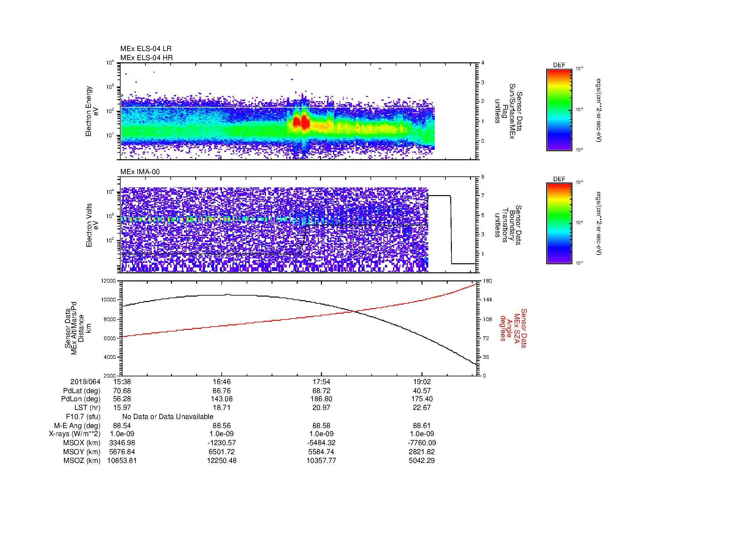The image size is (756, 534).
Task: Click the 'MSOX (km)' row label
Action: coord(82,443)
